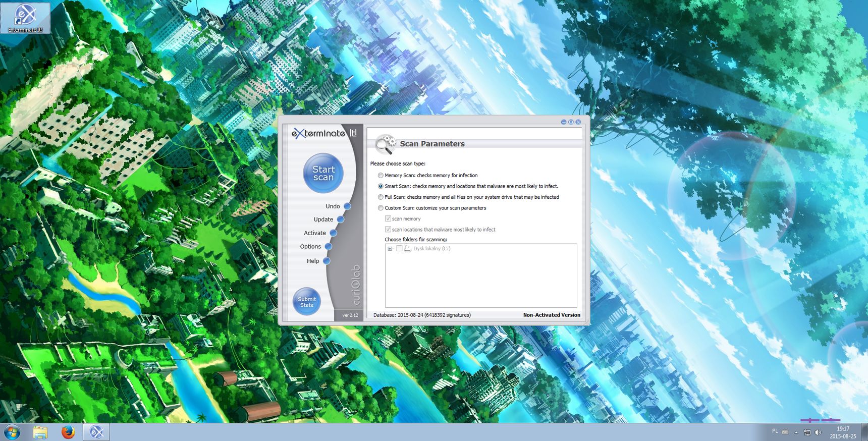Click the Database 2015-08-24 signatures status text
868x441 pixels.
(422, 315)
